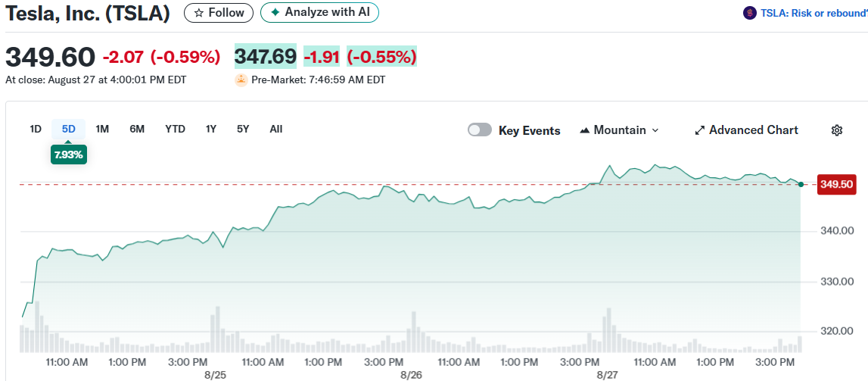Click the Pre-Market: 7:46:59 AM EDT timestamp

point(319,80)
